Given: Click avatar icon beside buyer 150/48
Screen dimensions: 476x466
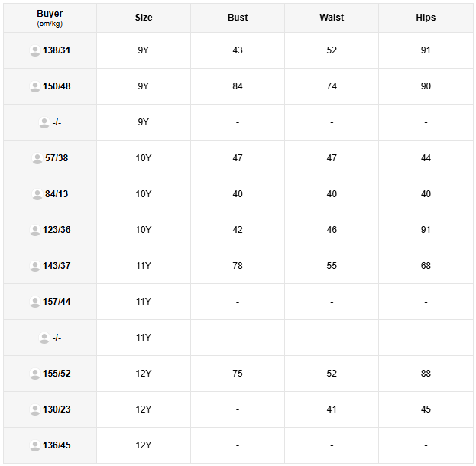Looking at the screenshot, I should [x=35, y=86].
